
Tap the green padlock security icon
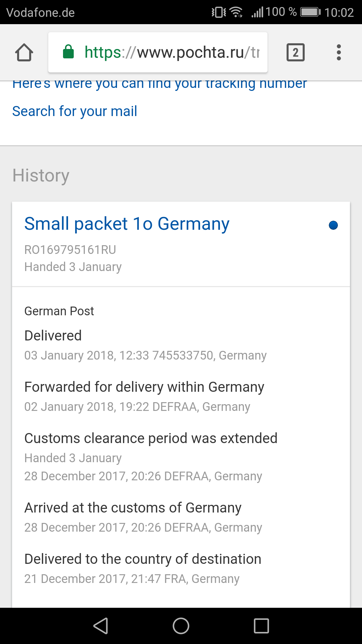[68, 52]
